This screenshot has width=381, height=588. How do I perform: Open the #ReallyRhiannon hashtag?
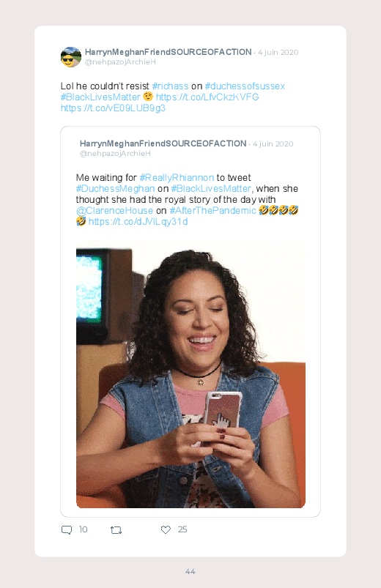(x=177, y=177)
